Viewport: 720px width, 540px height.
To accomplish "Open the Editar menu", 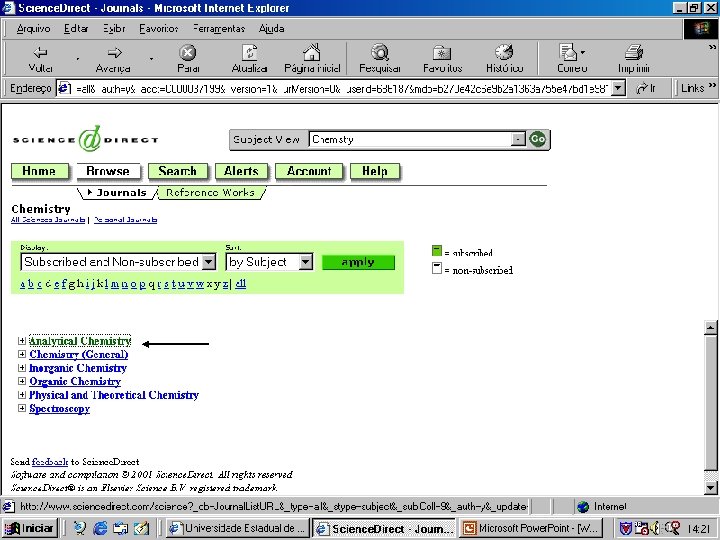I will tap(76, 28).
